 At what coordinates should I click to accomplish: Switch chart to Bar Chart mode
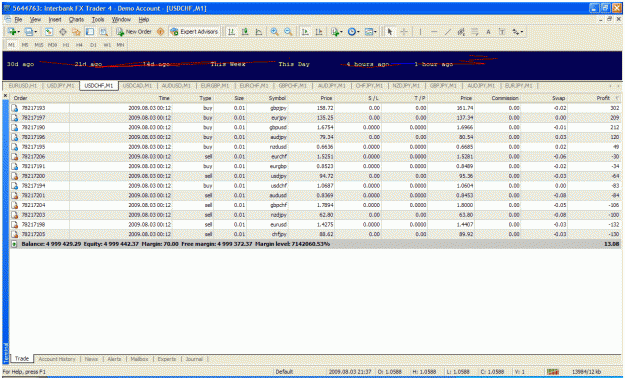[231, 32]
